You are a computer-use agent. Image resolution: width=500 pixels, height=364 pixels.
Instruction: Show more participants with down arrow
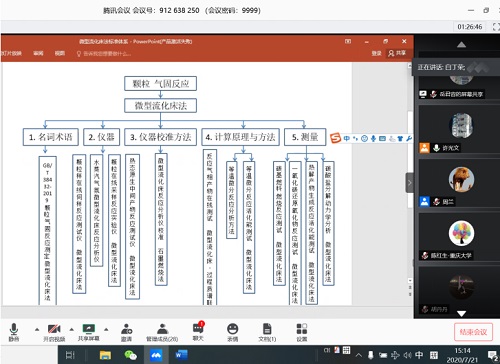461,313
